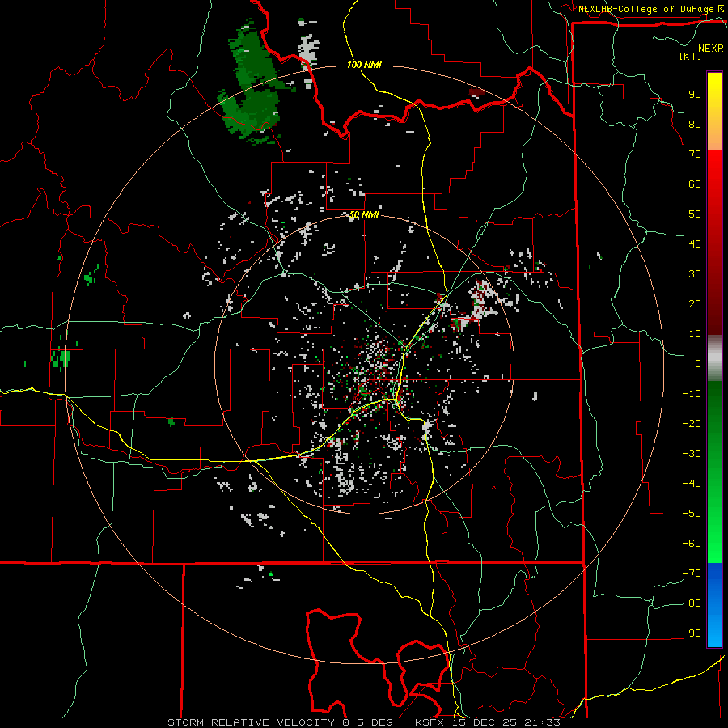Click the KSFX 15 DEC 25 21:33 timestamp
Screen dimensions: 728x728
pyautogui.click(x=488, y=722)
